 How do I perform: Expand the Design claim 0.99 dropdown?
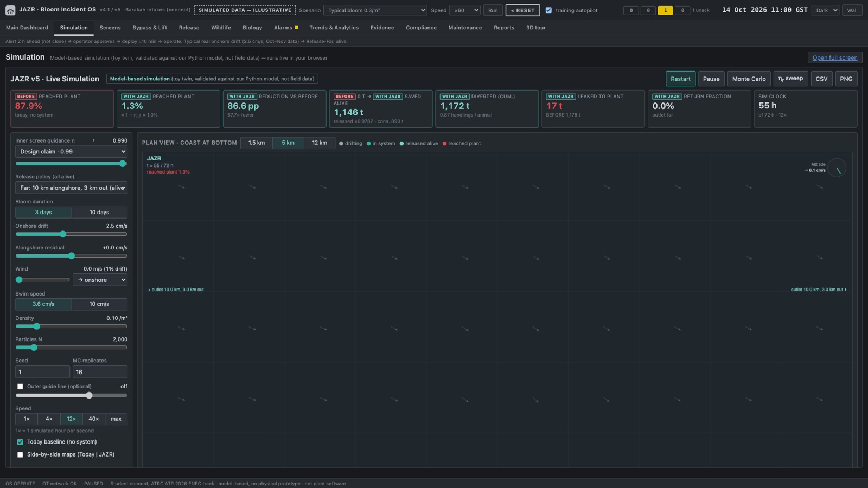coord(71,152)
